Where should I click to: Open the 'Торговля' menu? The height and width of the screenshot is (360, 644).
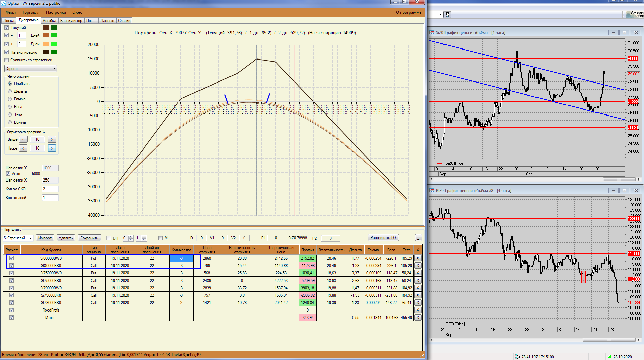click(x=31, y=12)
